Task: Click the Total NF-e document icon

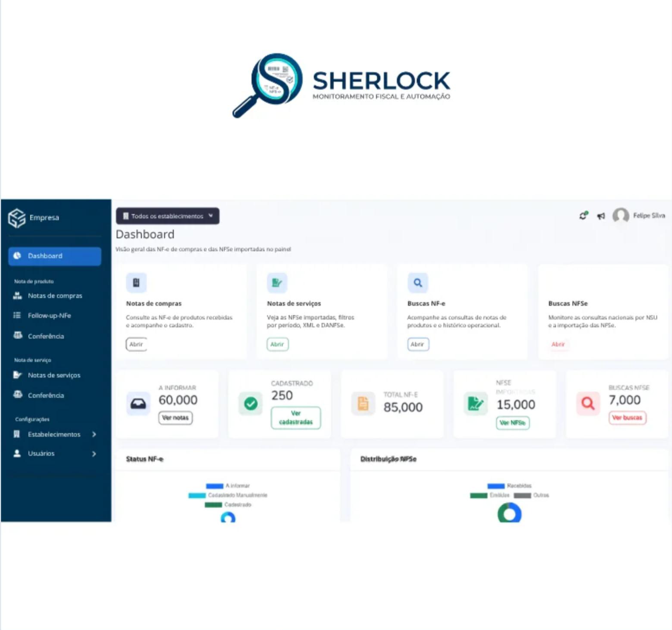Action: coord(363,404)
